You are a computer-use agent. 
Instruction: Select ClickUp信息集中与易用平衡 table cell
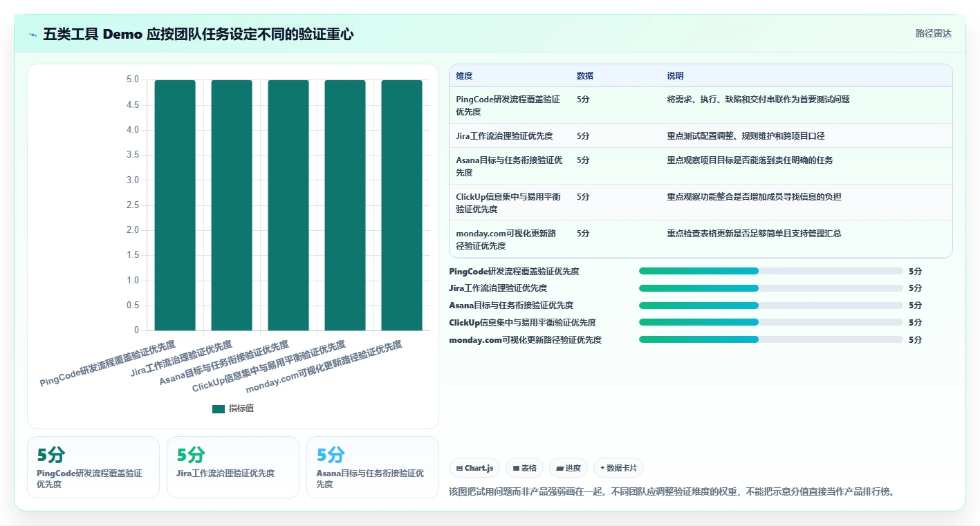click(x=508, y=203)
